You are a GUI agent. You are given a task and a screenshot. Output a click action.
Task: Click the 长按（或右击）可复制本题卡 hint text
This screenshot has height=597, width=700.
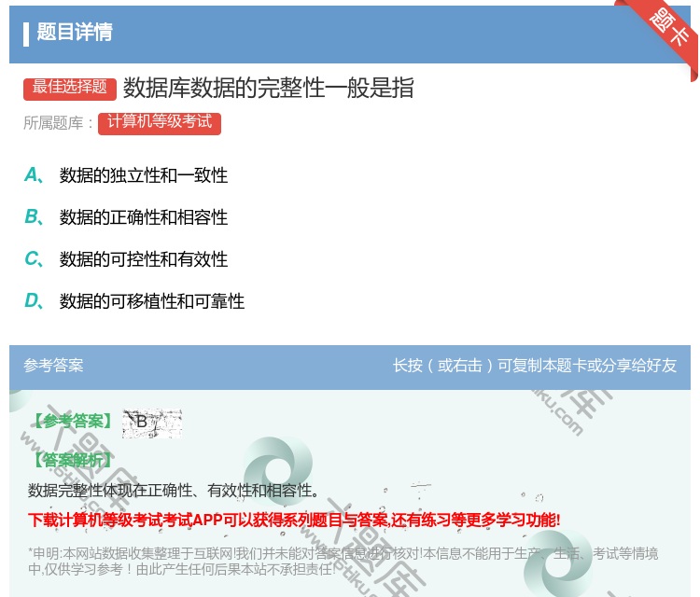pyautogui.click(x=535, y=366)
